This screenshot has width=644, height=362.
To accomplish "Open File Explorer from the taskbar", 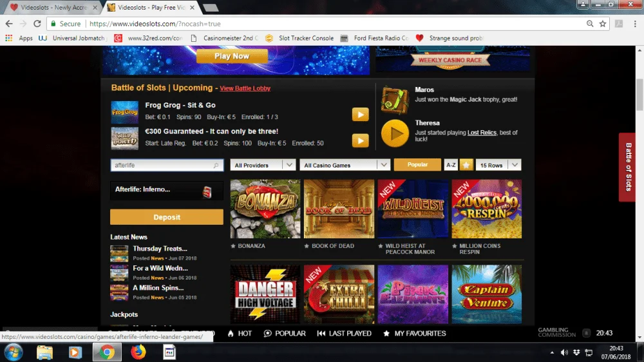I will point(44,352).
